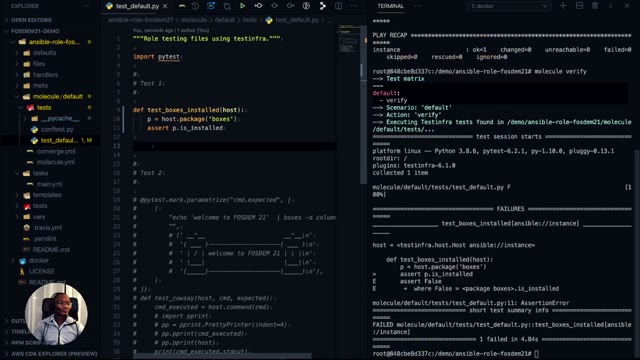Click the yellow dash icon beside the editor tab

pos(182,6)
